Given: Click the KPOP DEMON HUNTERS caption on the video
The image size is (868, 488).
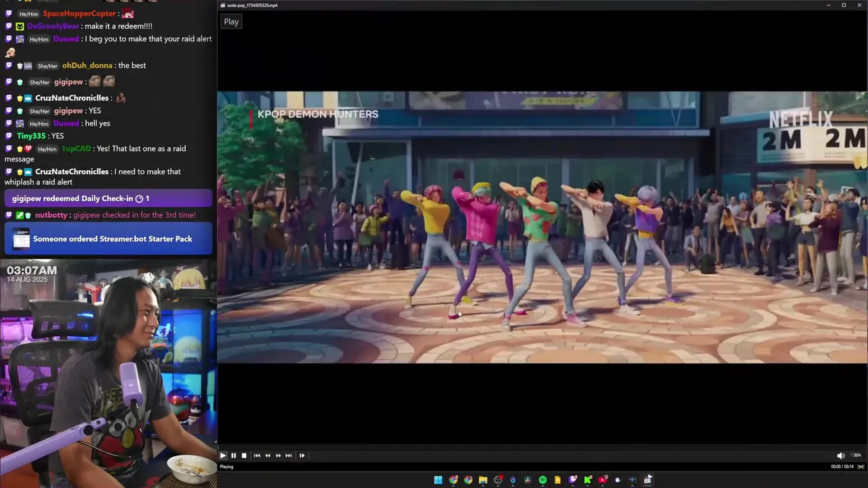Looking at the screenshot, I should [x=318, y=114].
